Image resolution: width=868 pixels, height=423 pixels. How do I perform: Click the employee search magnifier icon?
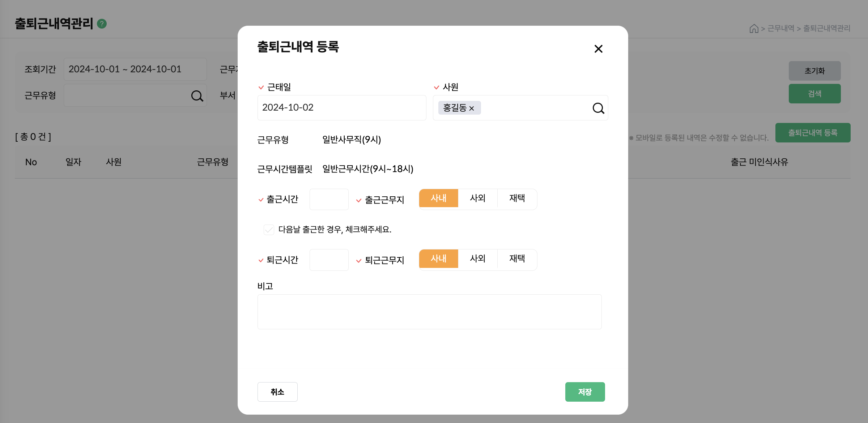pyautogui.click(x=598, y=108)
